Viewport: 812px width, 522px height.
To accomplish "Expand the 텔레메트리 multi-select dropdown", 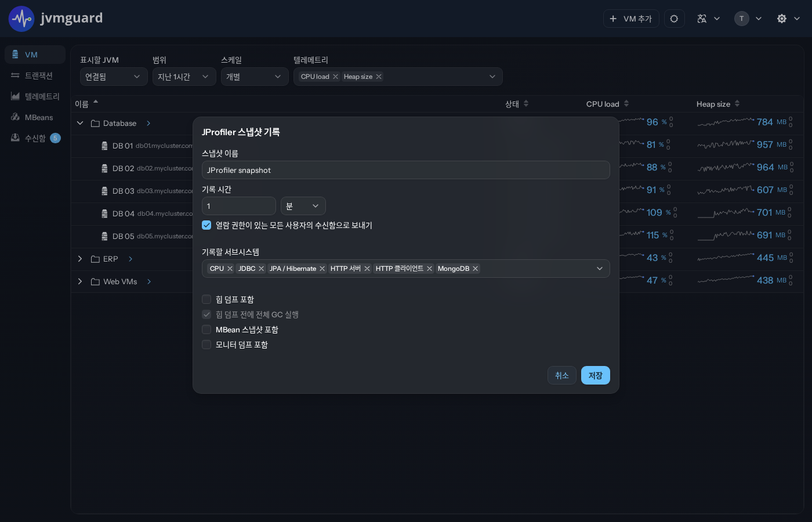I will click(492, 77).
